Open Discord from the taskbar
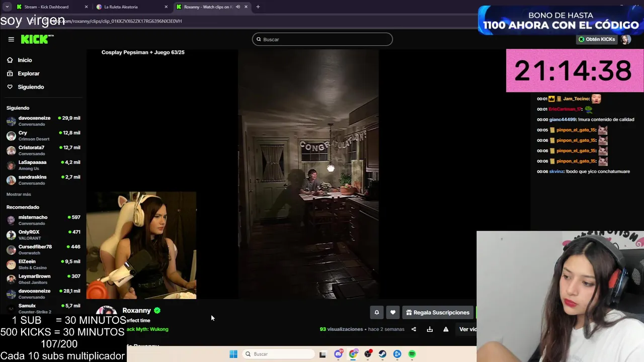The height and width of the screenshot is (362, 644). (338, 354)
